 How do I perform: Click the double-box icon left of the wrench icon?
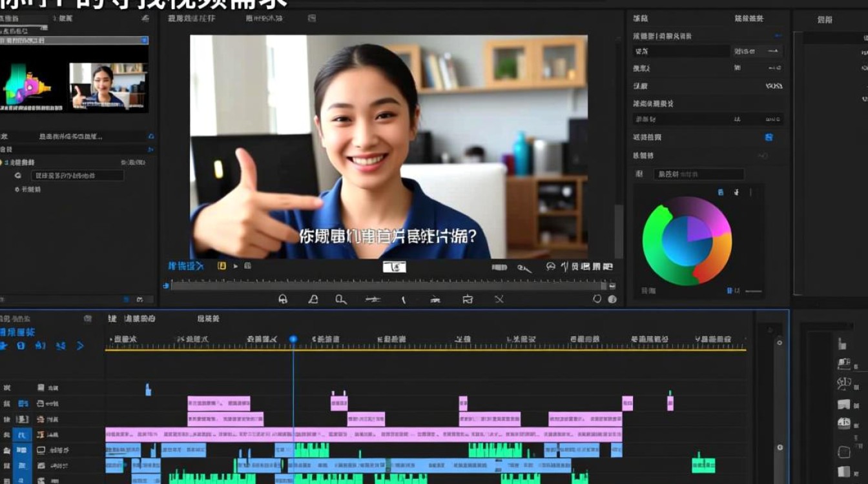click(499, 267)
